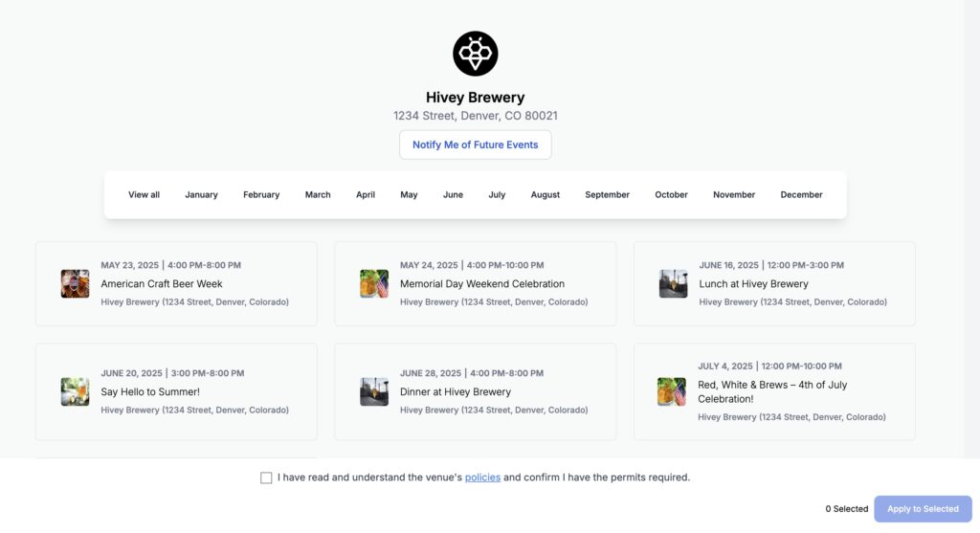
Task: Switch to the July month filter
Action: [497, 195]
